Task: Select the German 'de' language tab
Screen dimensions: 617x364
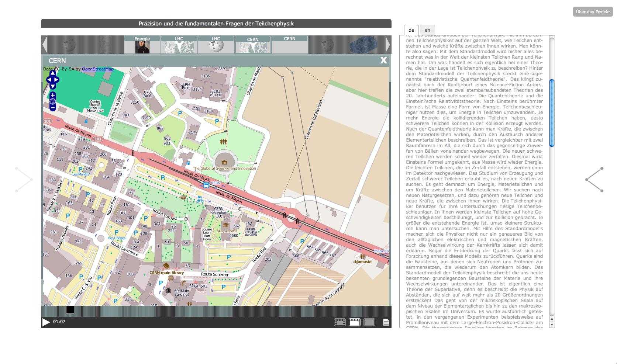Action: click(x=411, y=30)
